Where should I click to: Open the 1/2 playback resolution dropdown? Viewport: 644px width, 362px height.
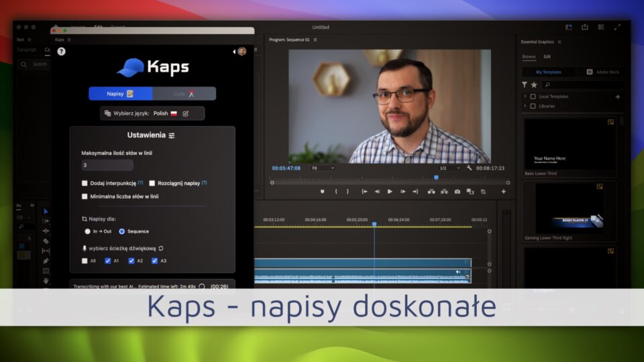(449, 168)
